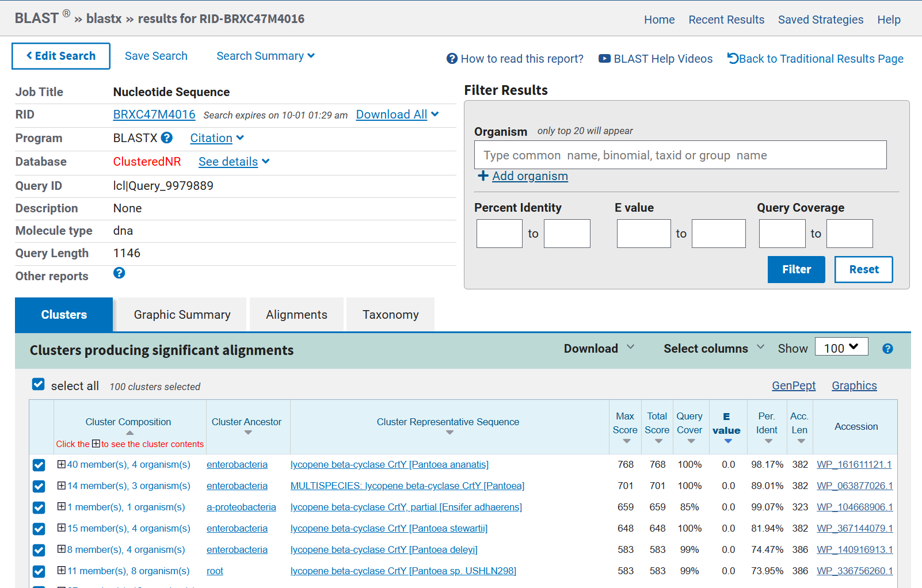Viewport: 922px width, 588px height.
Task: Sort by Max Score arrow icon
Action: pos(627,441)
